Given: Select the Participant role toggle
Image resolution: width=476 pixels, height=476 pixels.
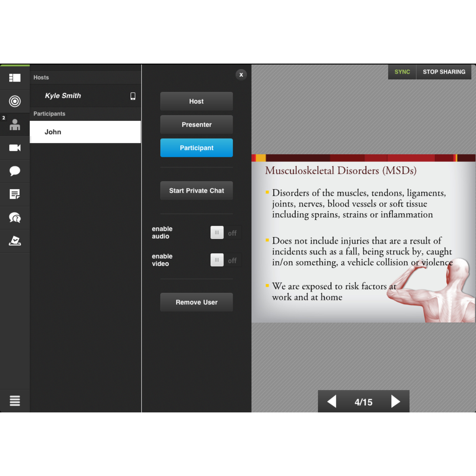Looking at the screenshot, I should pos(196,148).
